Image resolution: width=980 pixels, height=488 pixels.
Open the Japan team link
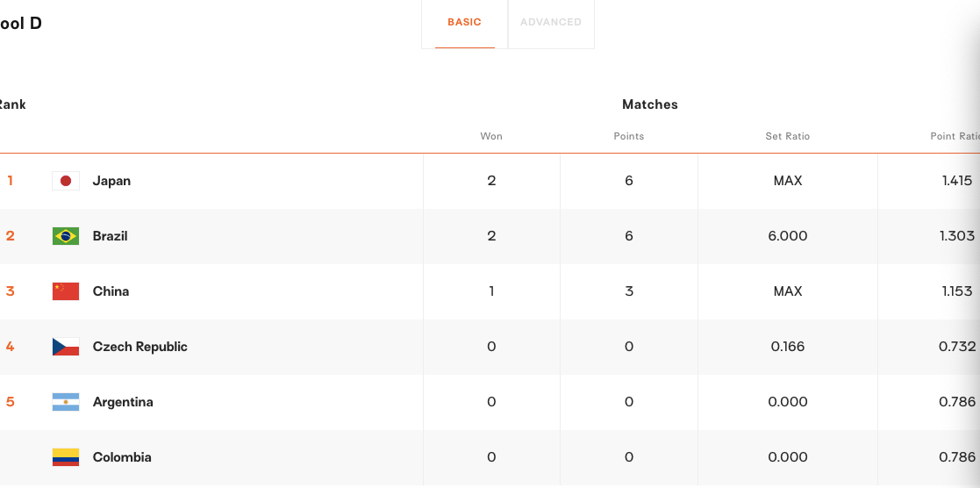[112, 181]
